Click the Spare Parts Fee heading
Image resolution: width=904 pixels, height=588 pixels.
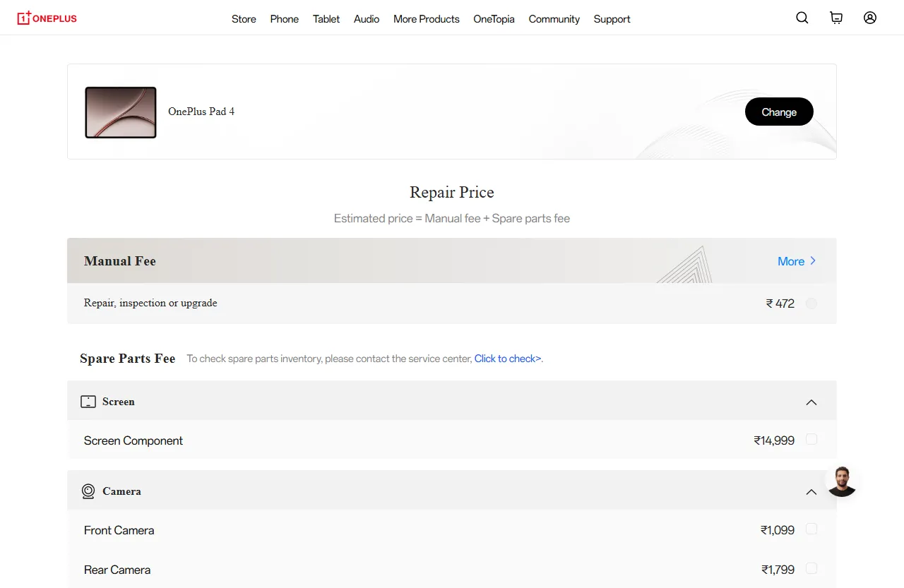click(x=127, y=359)
